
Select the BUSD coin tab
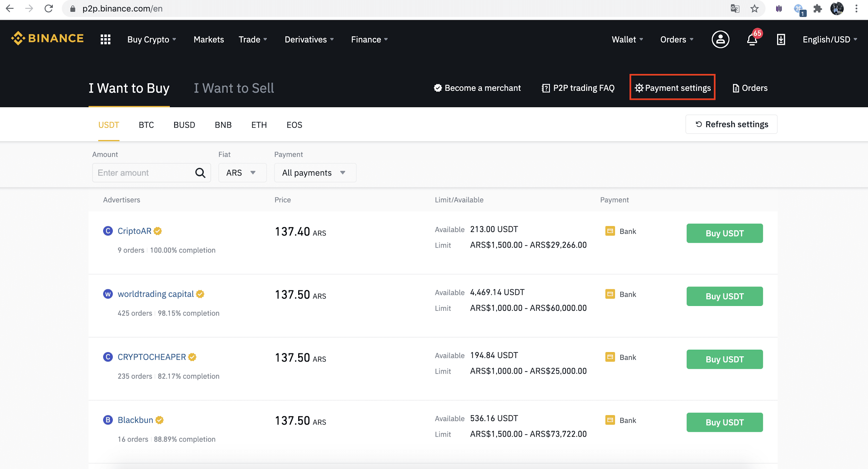pos(184,125)
